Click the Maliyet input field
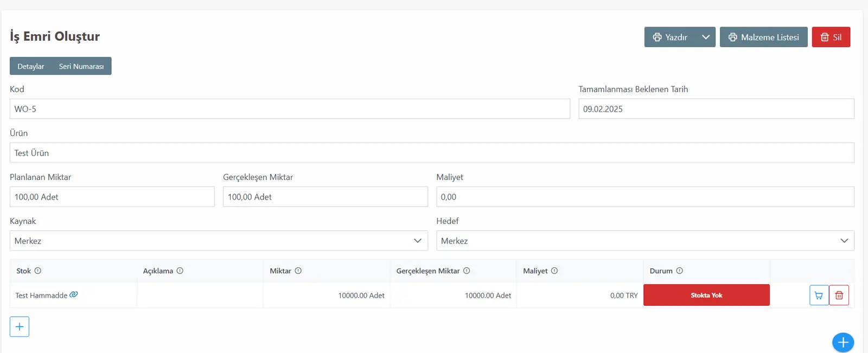 645,197
